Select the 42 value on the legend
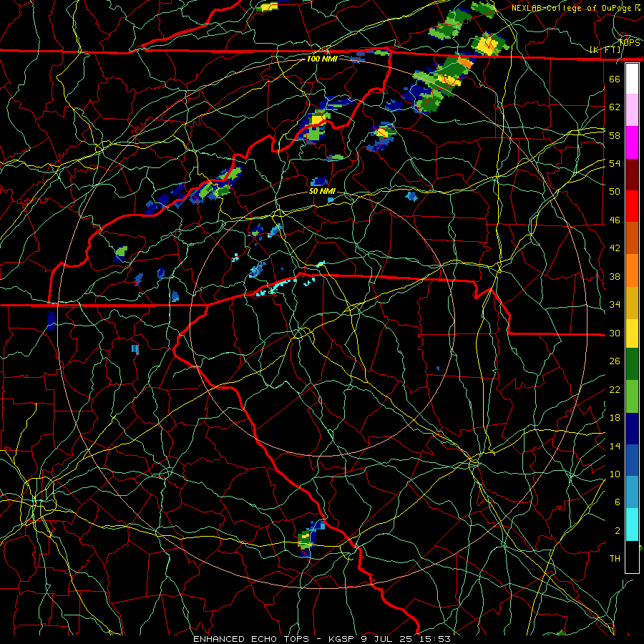This screenshot has width=644, height=644. pos(615,248)
